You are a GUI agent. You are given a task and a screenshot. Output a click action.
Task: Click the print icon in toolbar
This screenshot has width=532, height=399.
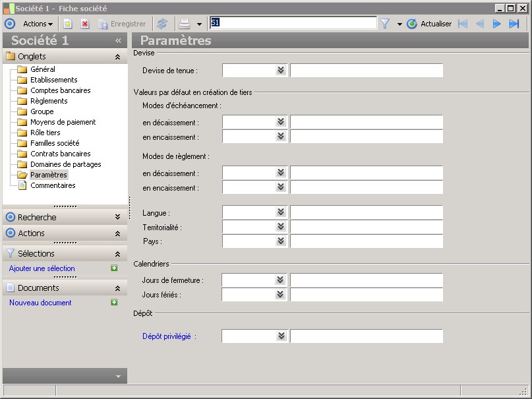(x=185, y=24)
